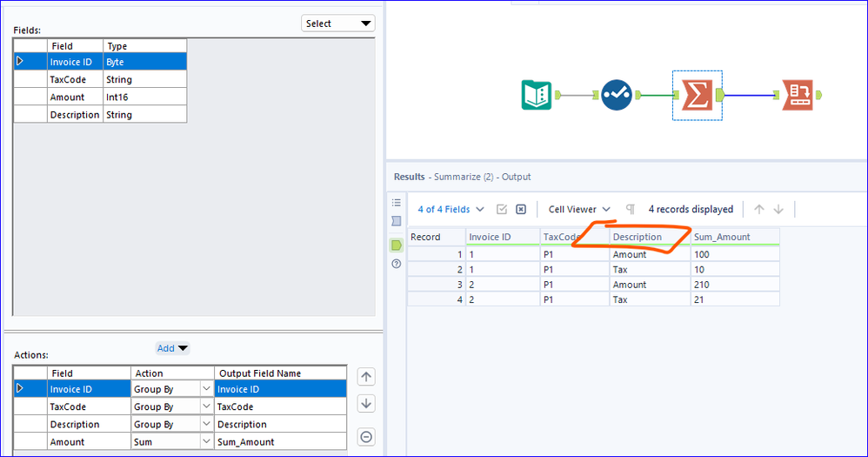This screenshot has height=457, width=868.
Task: Open the messages list view in Results
Action: click(x=397, y=203)
